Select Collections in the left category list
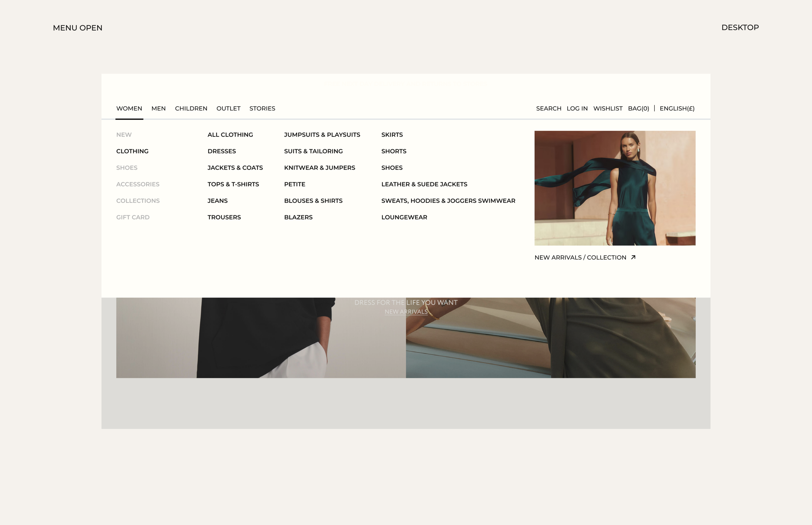The image size is (812, 525). point(138,201)
